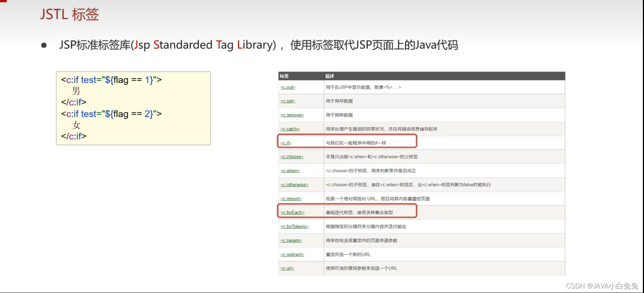Click description 用于删除数据

tap(339, 115)
